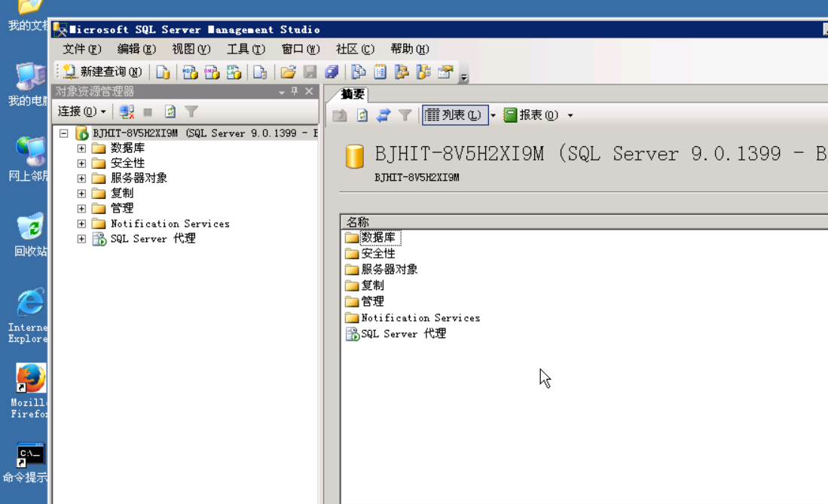Click the Filter funnel in Summary toolbar
828x504 pixels.
(405, 115)
